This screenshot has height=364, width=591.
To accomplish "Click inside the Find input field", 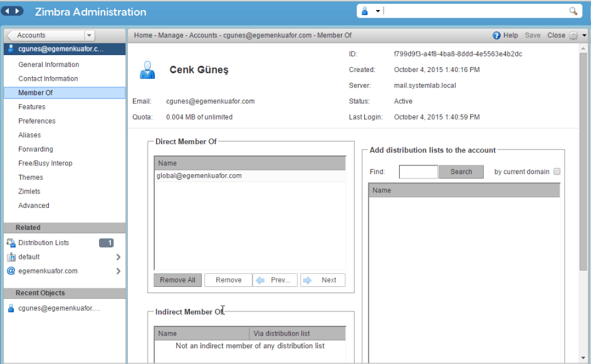I will point(418,171).
